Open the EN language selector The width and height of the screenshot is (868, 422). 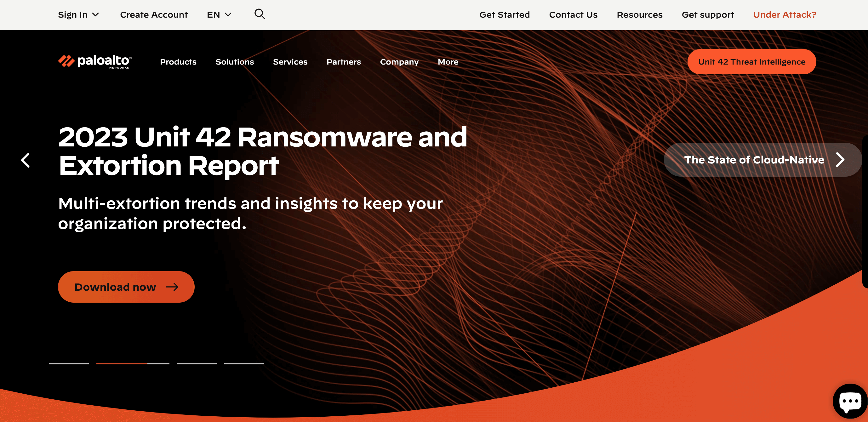pyautogui.click(x=219, y=15)
